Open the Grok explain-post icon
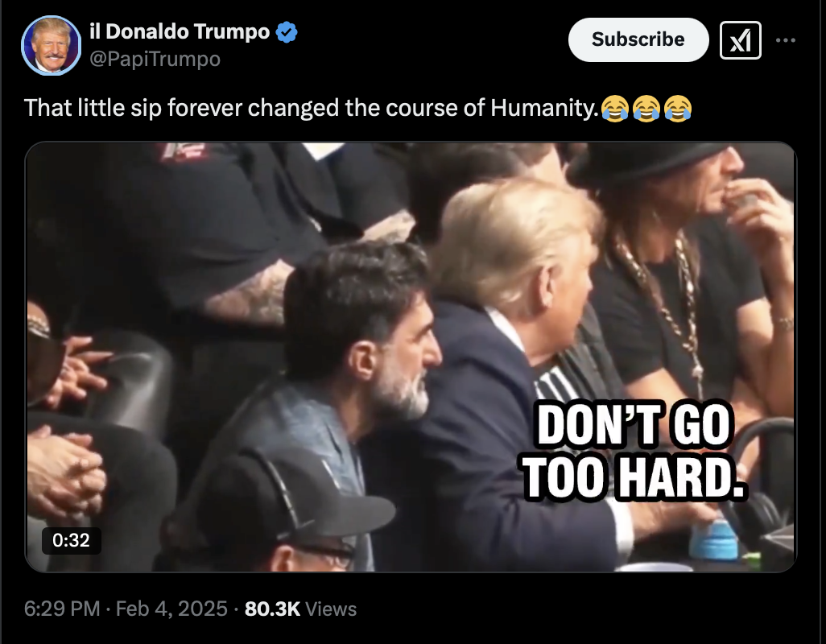This screenshot has width=826, height=644. (740, 40)
